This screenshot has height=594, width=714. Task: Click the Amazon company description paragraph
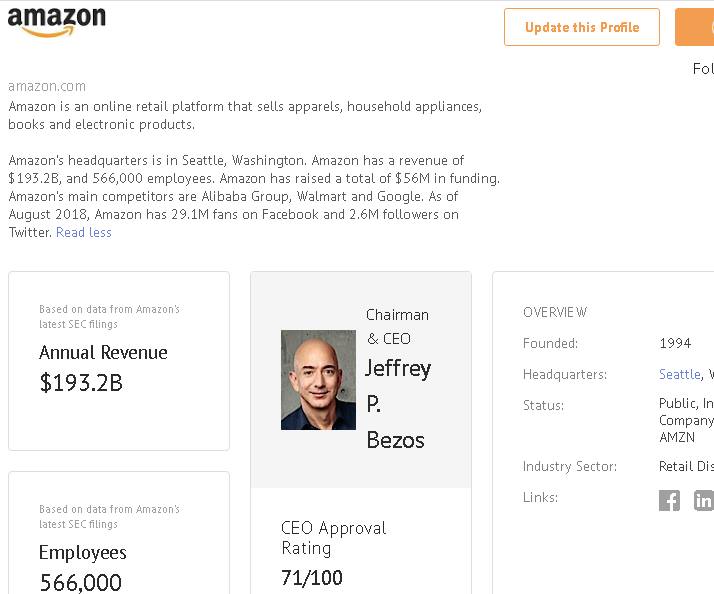(x=245, y=115)
